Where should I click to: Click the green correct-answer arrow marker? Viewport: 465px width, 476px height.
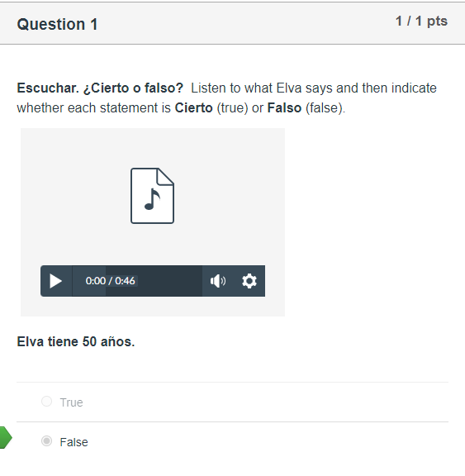6,437
